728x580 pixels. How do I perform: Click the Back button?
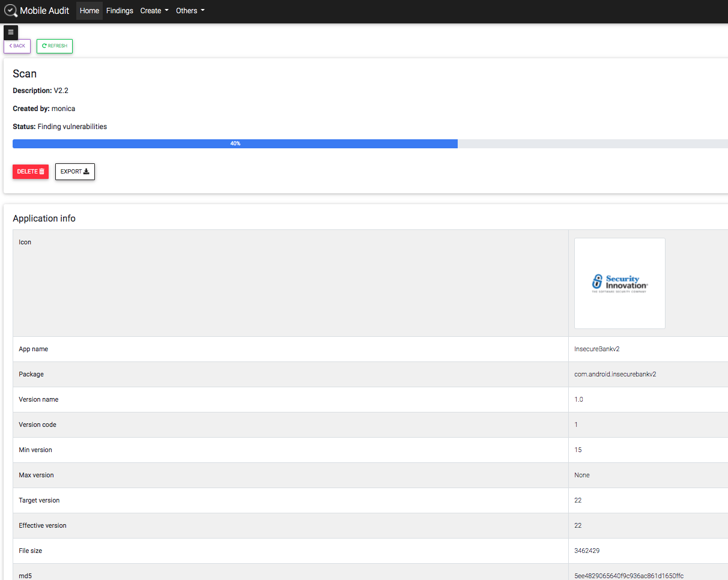pos(17,46)
